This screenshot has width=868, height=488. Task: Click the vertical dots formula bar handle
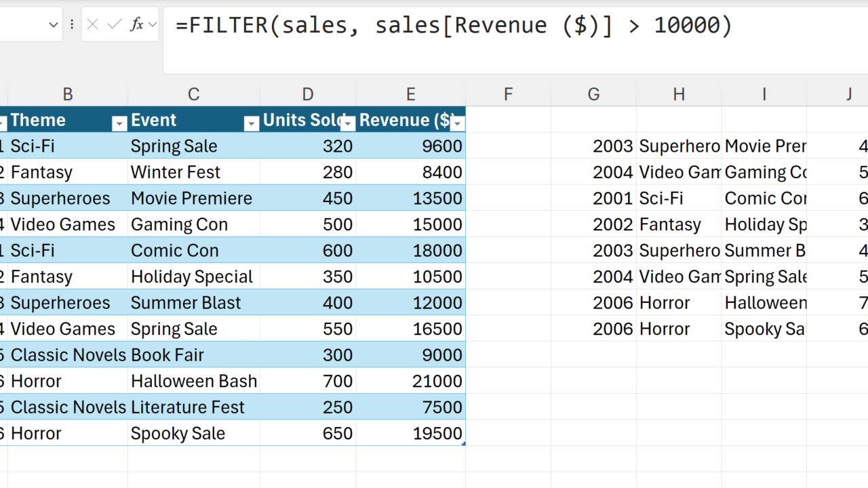click(x=72, y=25)
